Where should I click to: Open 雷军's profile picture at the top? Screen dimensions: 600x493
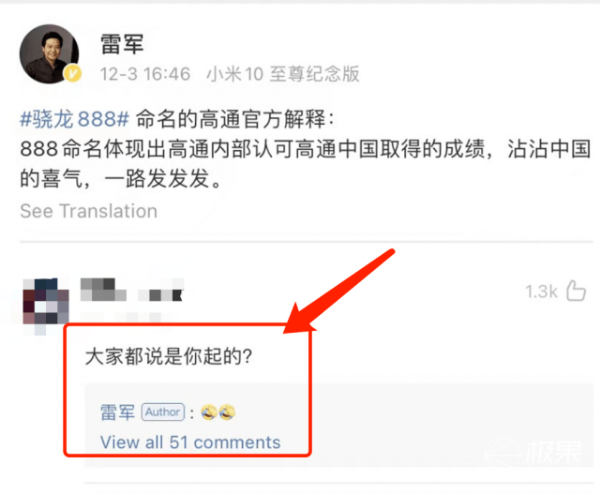(49, 54)
